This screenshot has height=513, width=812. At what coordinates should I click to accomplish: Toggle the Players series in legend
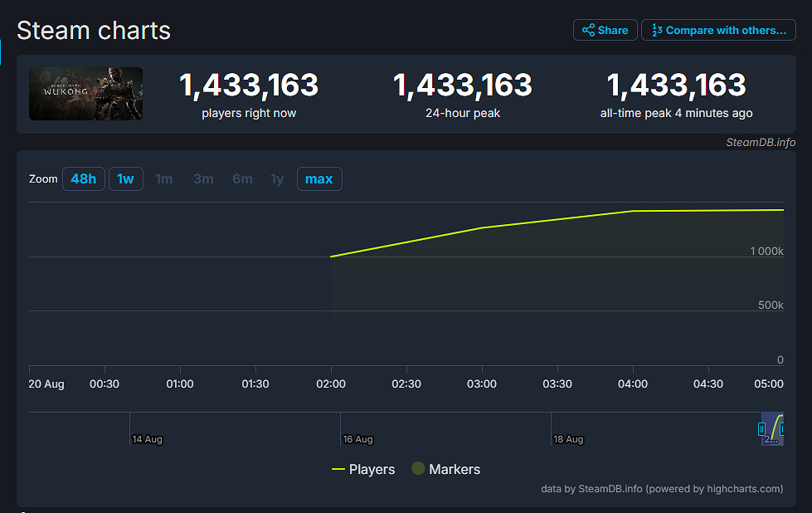[363, 469]
